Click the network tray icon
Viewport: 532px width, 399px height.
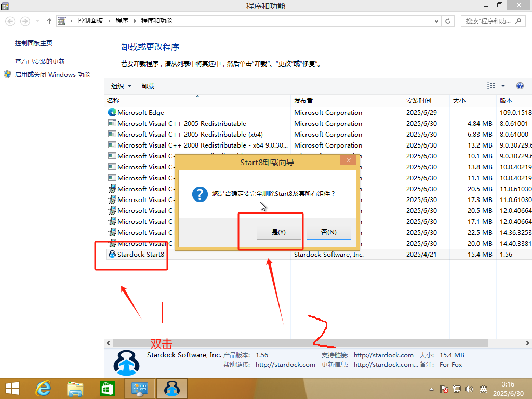457,389
